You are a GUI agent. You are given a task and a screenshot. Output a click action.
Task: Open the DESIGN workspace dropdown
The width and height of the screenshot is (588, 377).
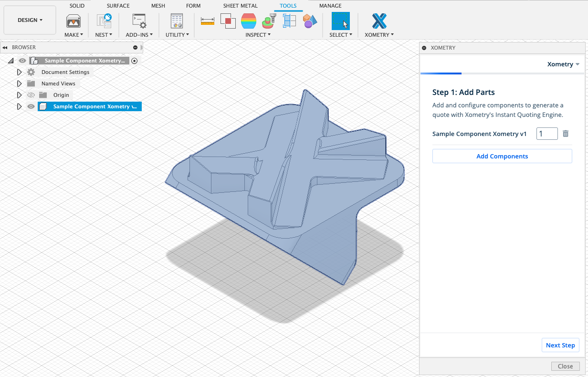point(30,20)
